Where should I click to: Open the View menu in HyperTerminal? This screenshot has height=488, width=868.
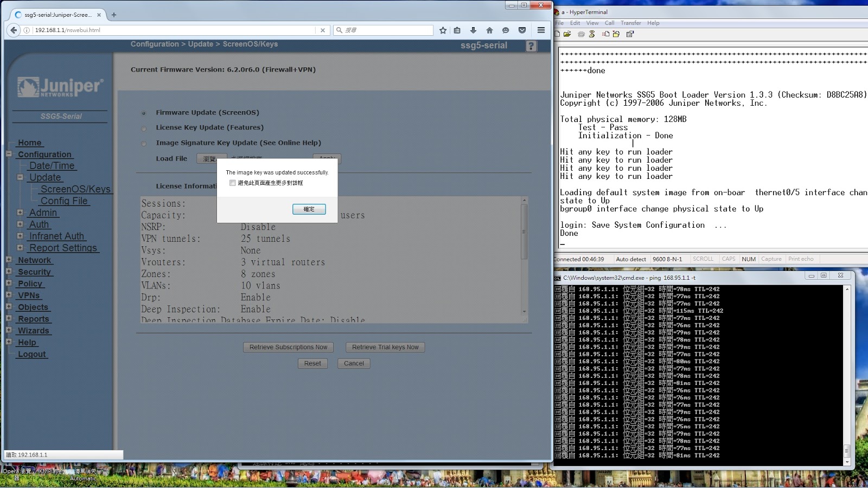pyautogui.click(x=592, y=23)
